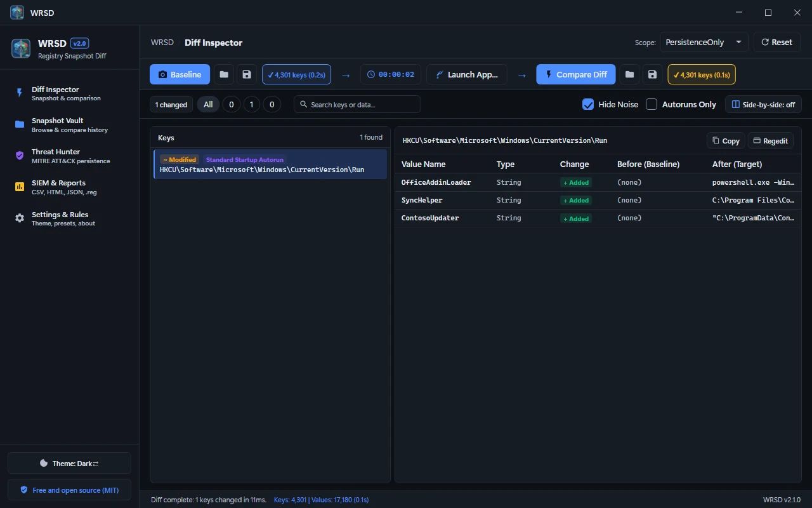Click the Before (Baseline) column header
Viewport: 812px width, 508px height.
click(648, 164)
